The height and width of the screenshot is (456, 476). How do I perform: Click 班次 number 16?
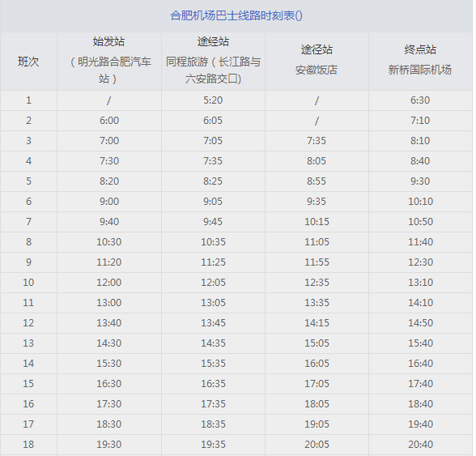point(28,404)
